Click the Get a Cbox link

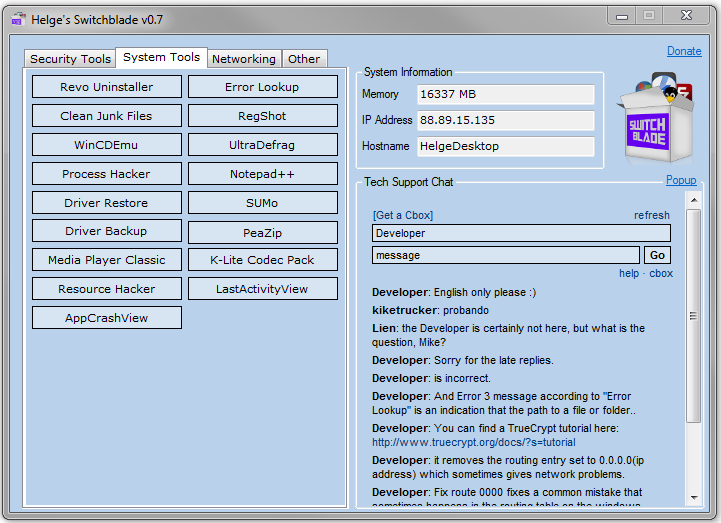click(403, 215)
